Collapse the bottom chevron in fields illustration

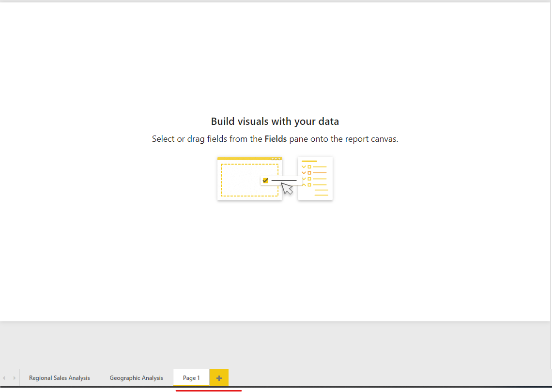pyautogui.click(x=304, y=185)
